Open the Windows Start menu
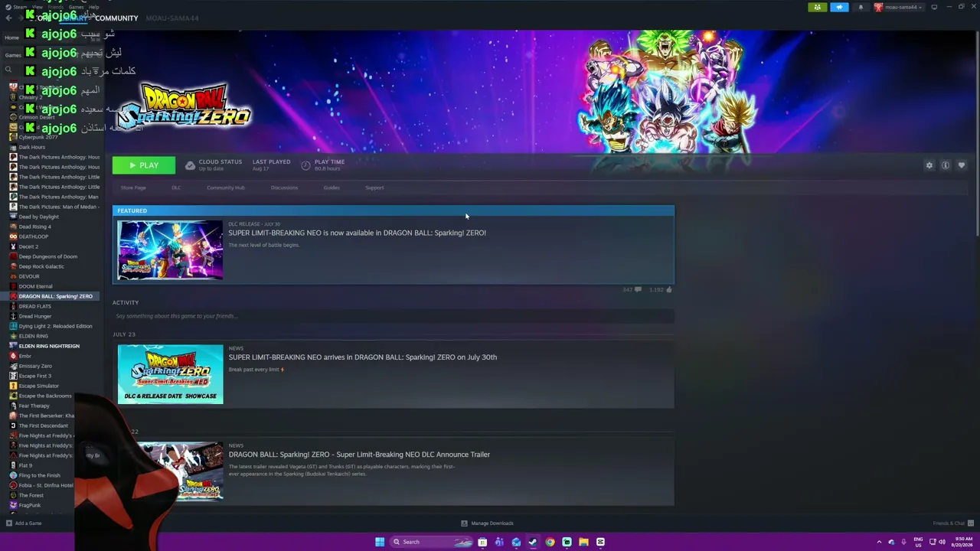Viewport: 980px width, 551px height. (380, 542)
